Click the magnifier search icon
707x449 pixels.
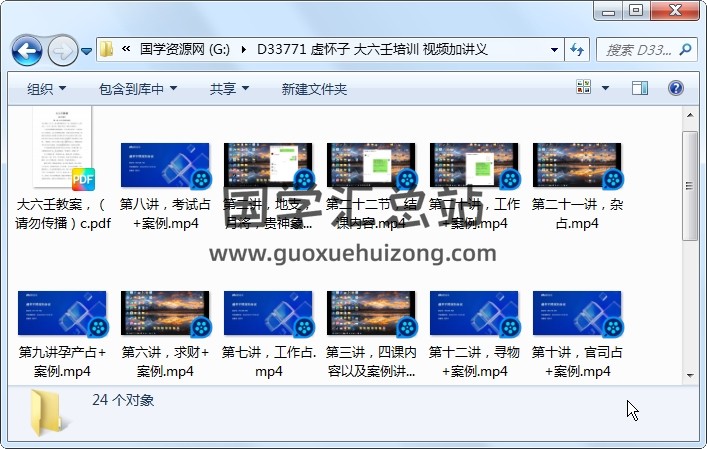click(685, 49)
